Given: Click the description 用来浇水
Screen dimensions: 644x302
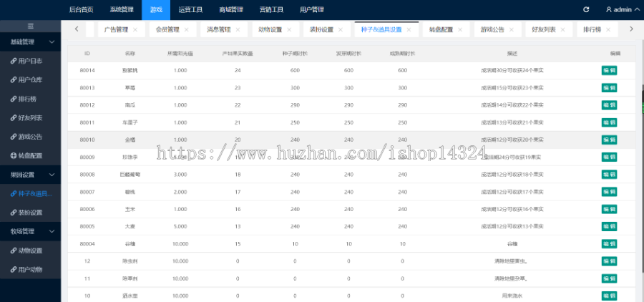Looking at the screenshot, I should [512, 296].
